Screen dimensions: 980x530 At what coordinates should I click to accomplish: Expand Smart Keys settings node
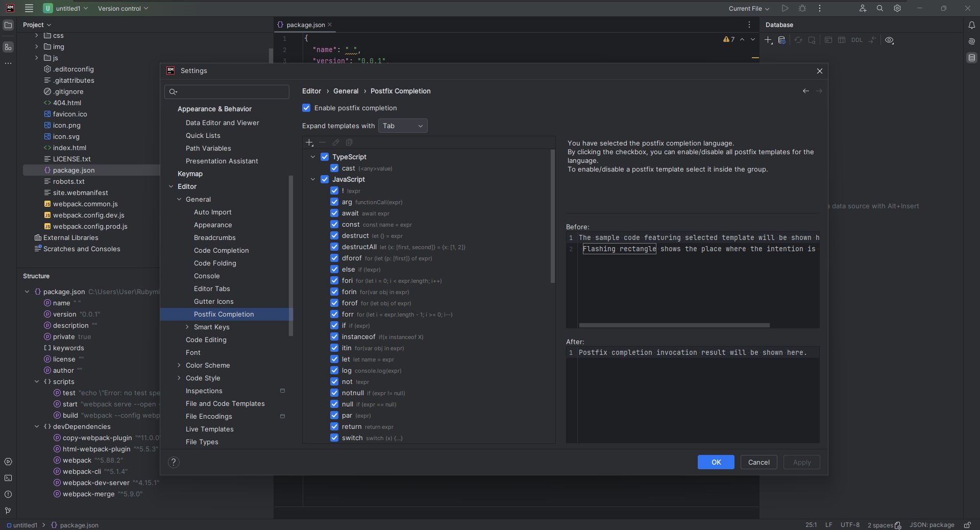pos(187,327)
